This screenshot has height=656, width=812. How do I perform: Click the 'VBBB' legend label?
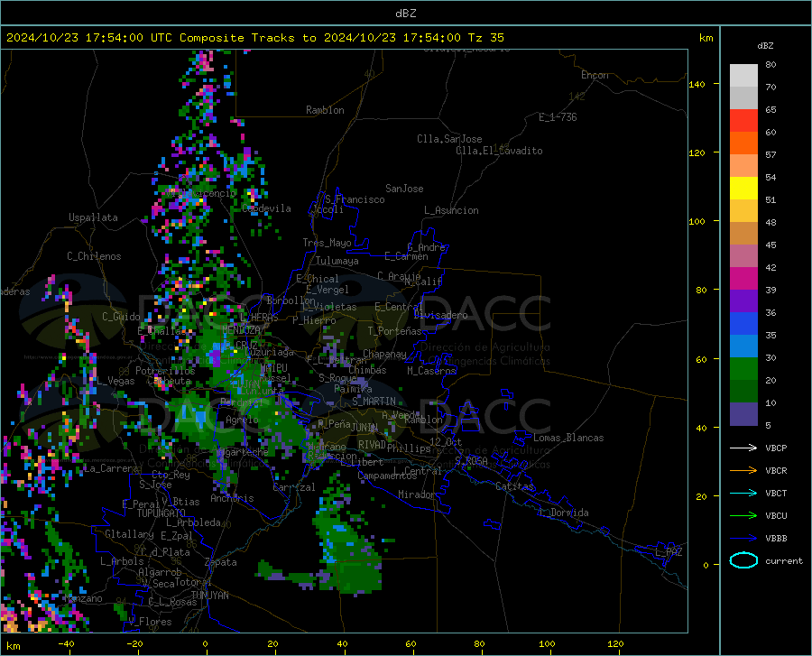pos(776,539)
